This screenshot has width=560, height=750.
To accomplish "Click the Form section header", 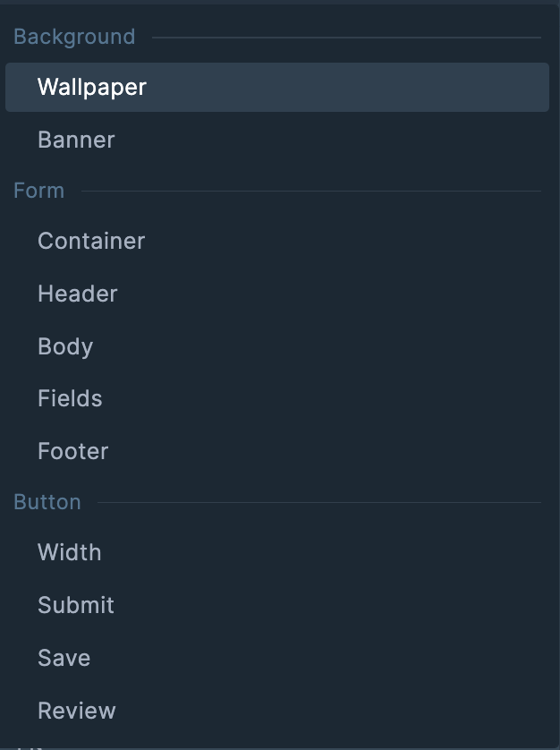I will pyautogui.click(x=38, y=191).
